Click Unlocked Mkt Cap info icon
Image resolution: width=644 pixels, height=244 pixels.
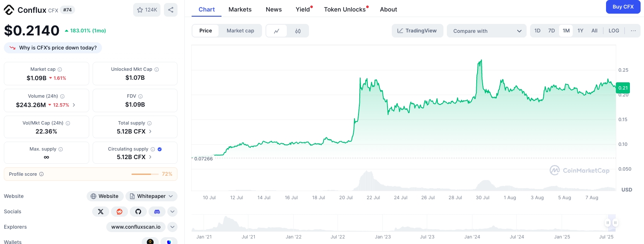157,69
